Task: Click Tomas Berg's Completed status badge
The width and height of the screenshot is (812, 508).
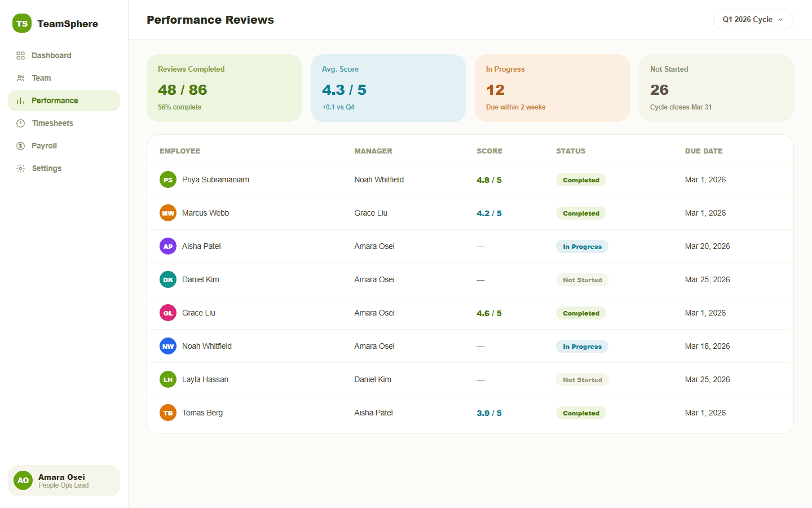Action: click(581, 413)
